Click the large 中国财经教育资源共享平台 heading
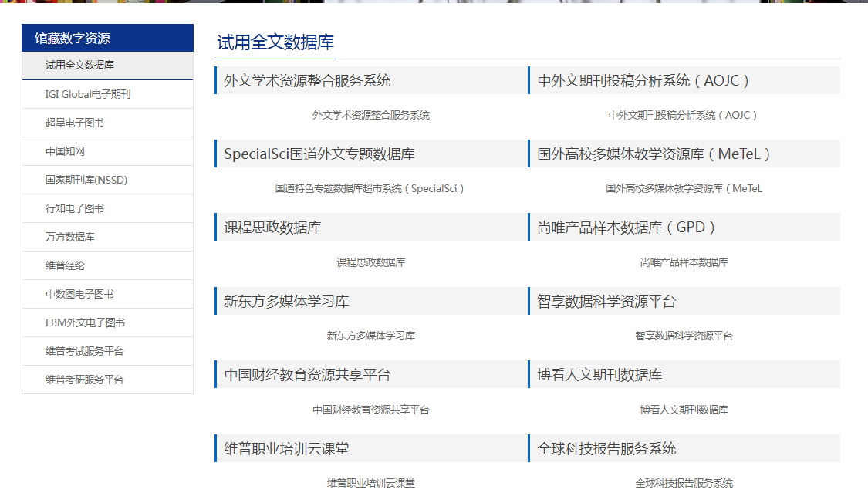This screenshot has width=868, height=503. click(x=307, y=375)
